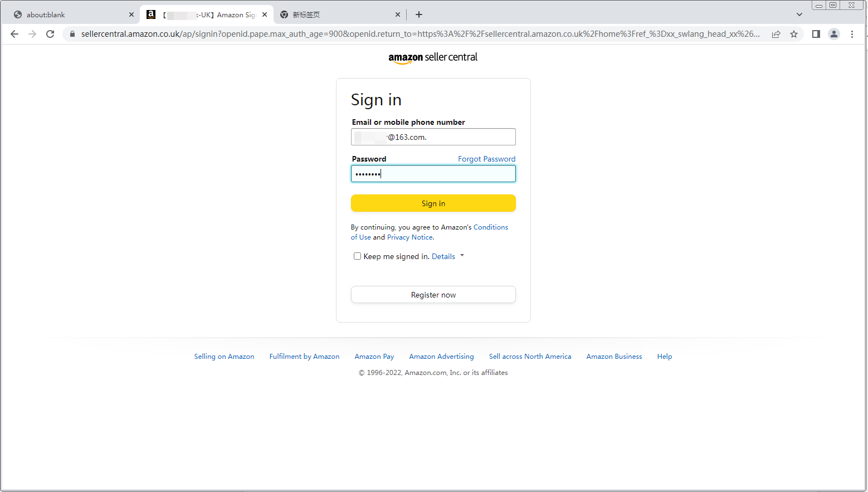868x492 pixels.
Task: Click the Register now button
Action: point(433,295)
